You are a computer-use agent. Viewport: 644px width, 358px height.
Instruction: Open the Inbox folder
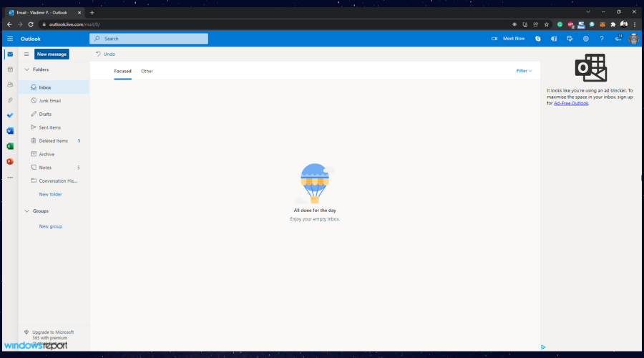(x=54, y=87)
